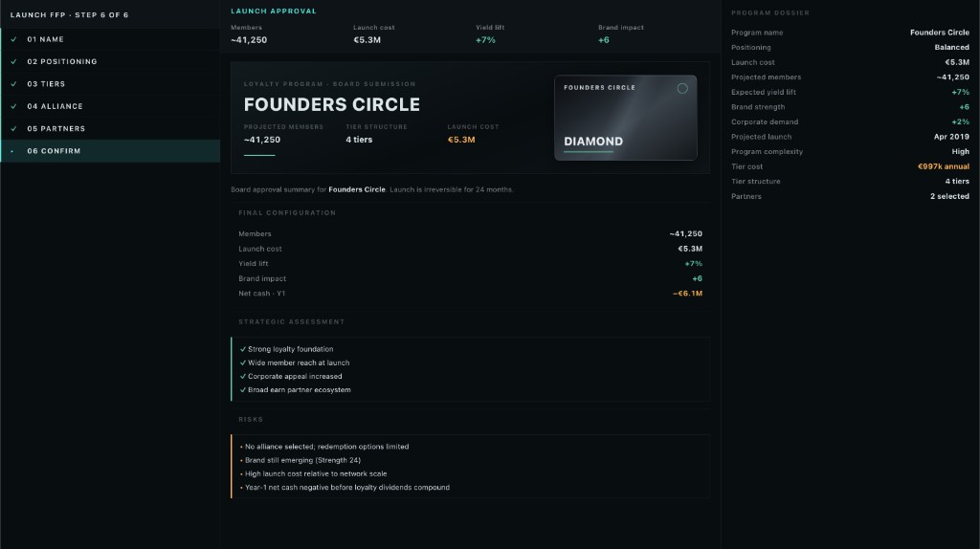Switch to step 05 Partners
Screen dimensions: 980x549
110,129
